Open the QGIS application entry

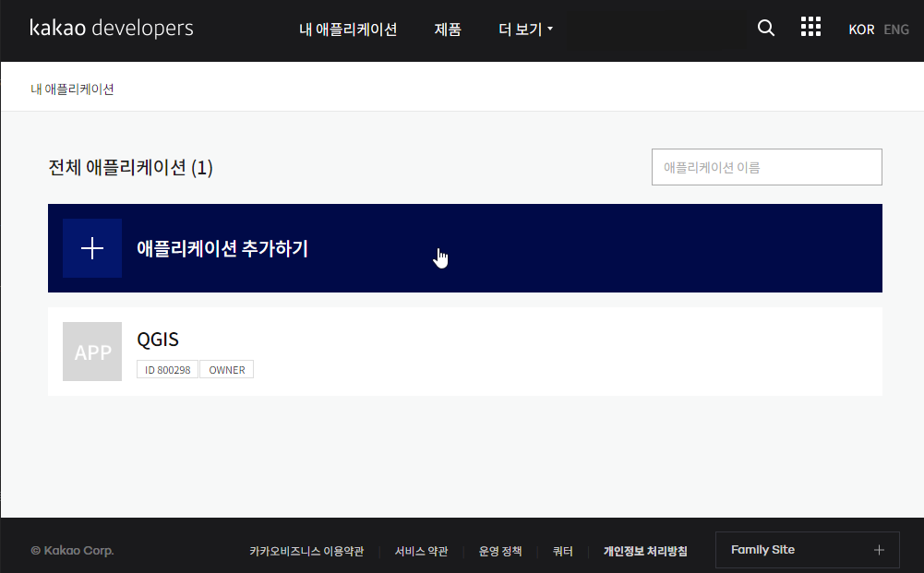pyautogui.click(x=465, y=352)
